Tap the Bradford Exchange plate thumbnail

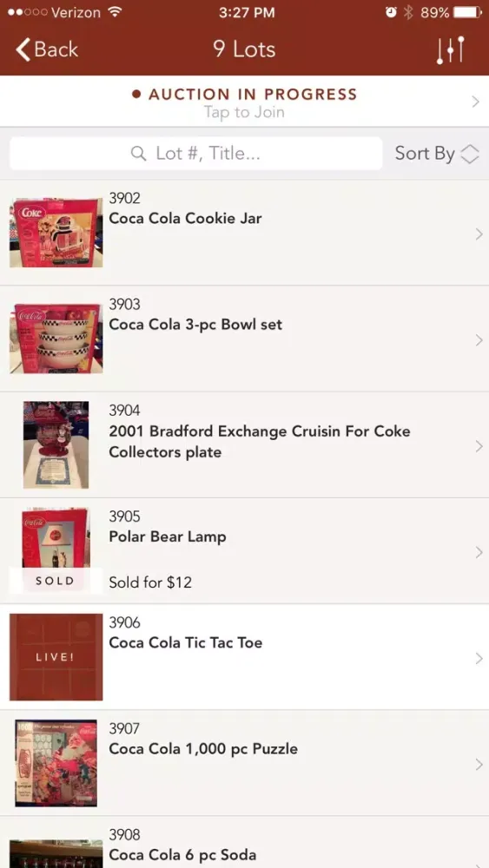(56, 445)
